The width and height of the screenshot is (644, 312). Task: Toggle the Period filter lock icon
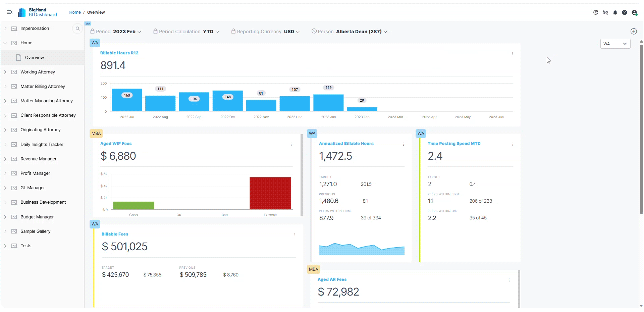click(92, 31)
